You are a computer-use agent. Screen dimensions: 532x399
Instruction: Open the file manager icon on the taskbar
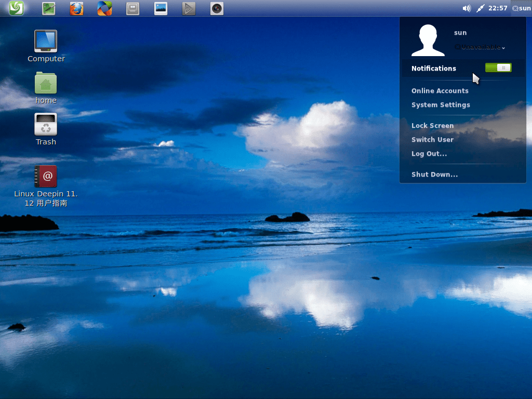pyautogui.click(x=132, y=8)
